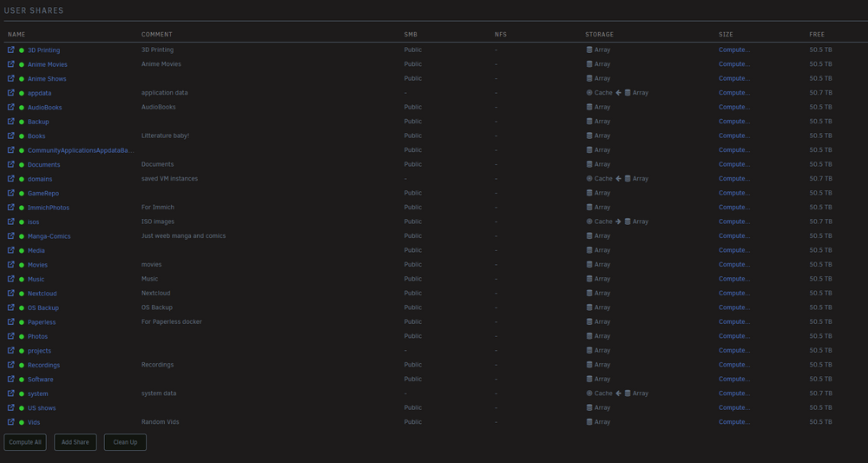Open the Anime Movies share link
Image resolution: width=868 pixels, height=463 pixels.
click(48, 64)
